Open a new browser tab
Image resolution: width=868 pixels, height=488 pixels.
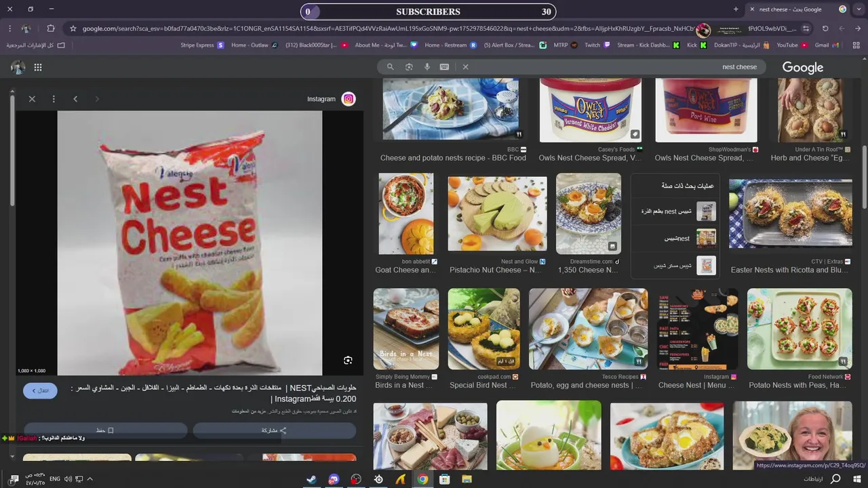tap(736, 9)
